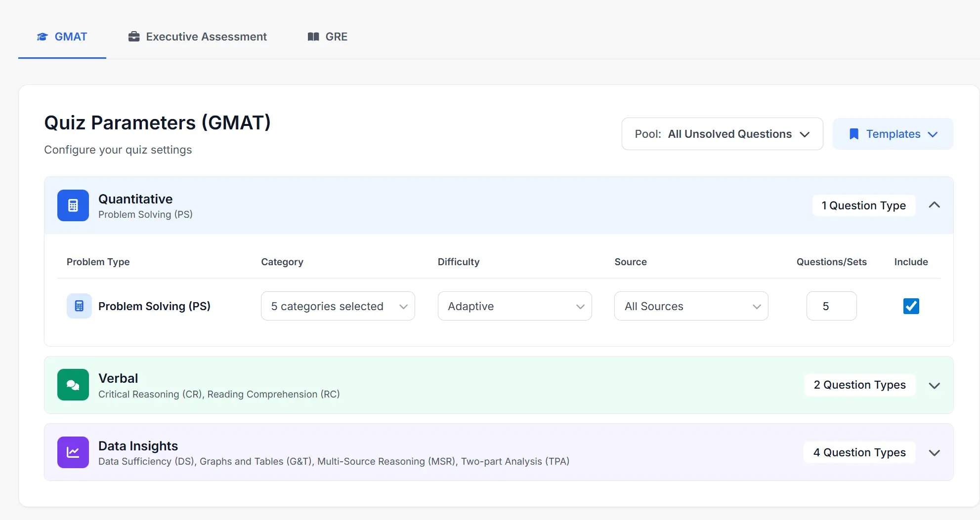Click the purple Data Insights chart icon
Screen dimensions: 980x520
pyautogui.click(x=73, y=452)
